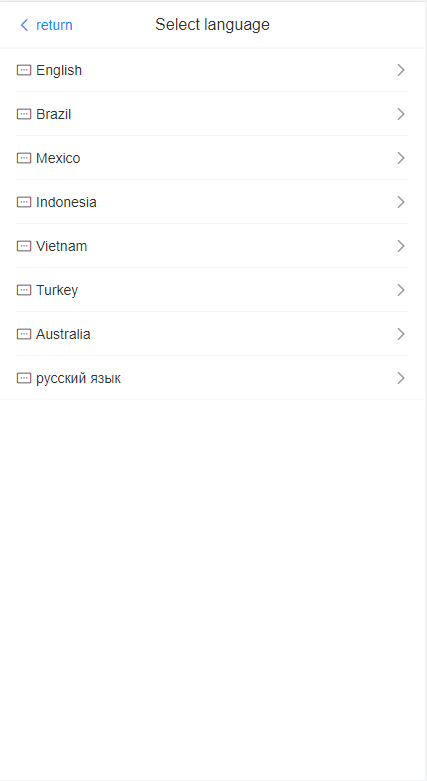Click the back arrow icon in header
Image resolution: width=427 pixels, height=781 pixels.
(24, 25)
